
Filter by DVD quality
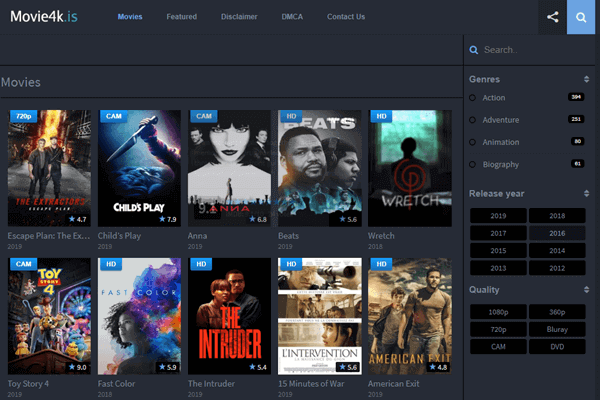click(557, 347)
